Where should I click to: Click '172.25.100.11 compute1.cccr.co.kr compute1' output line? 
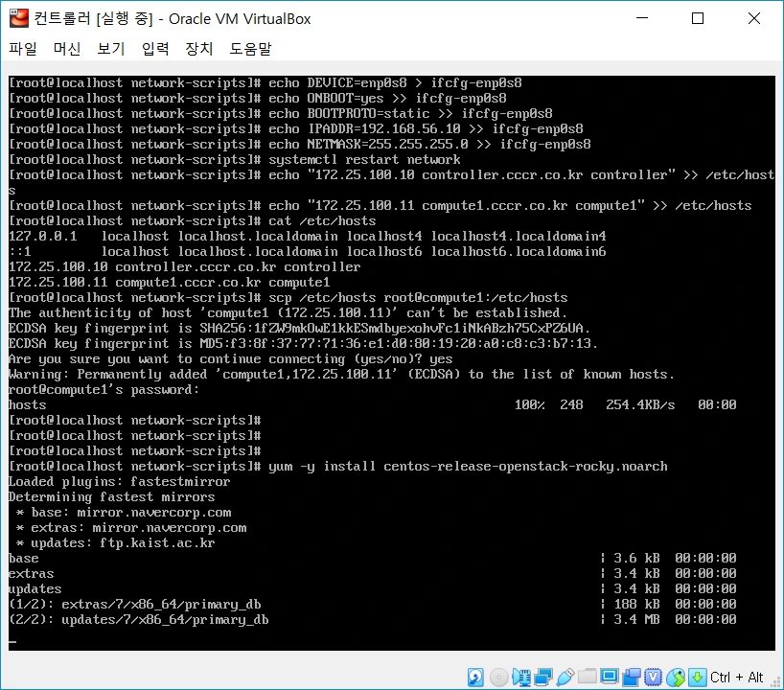(169, 283)
